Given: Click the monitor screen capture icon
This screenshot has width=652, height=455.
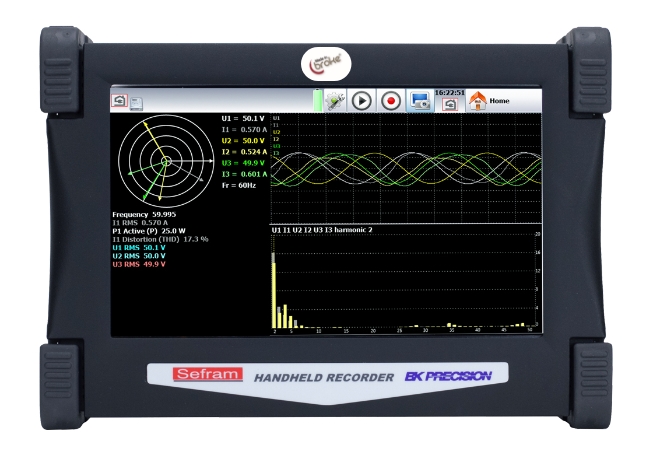Looking at the screenshot, I should [x=421, y=102].
